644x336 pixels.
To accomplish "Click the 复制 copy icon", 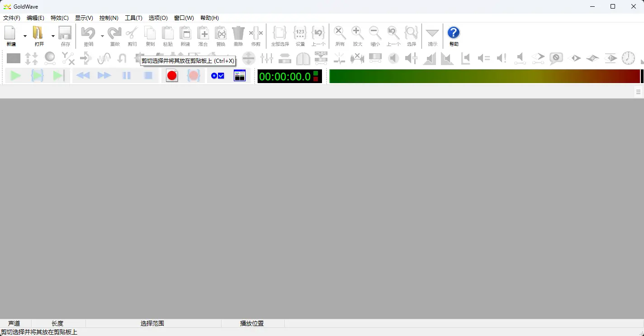I will tap(150, 33).
